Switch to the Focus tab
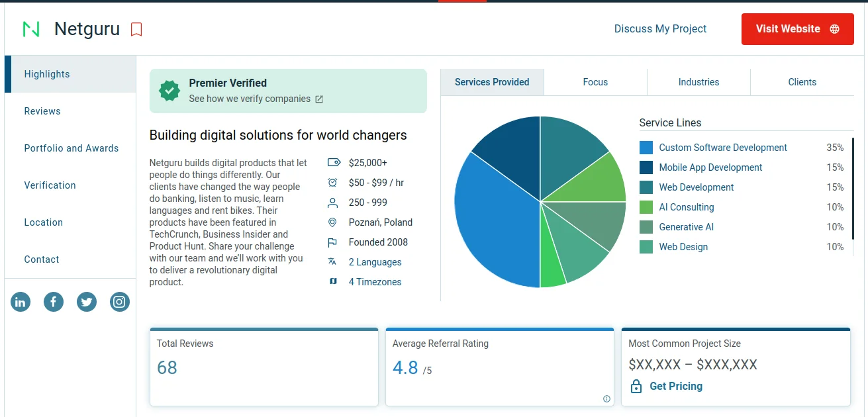868x417 pixels. pos(595,82)
